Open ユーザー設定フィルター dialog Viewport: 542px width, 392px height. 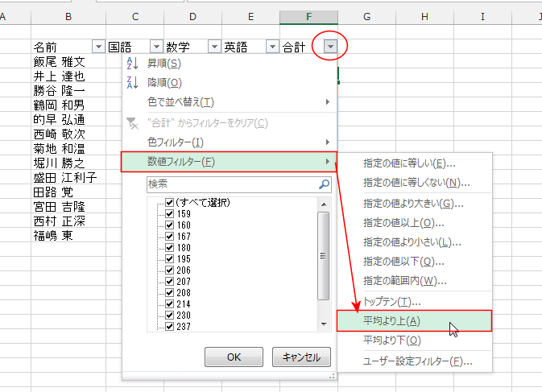click(x=415, y=361)
